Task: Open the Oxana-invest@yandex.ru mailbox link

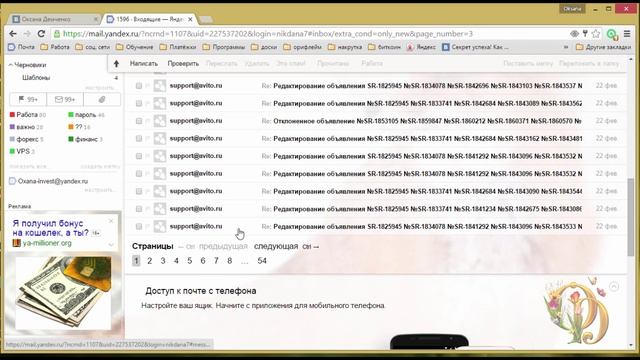Action: coord(53,181)
